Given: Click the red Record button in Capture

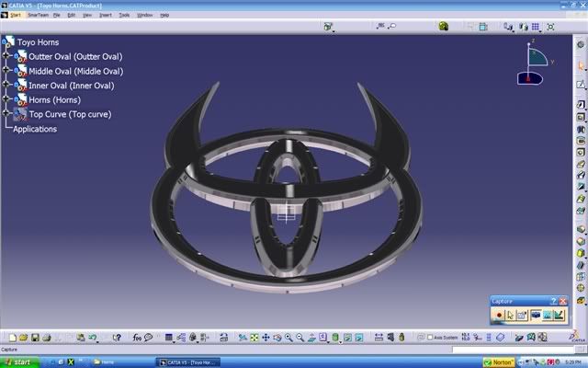Looking at the screenshot, I should coord(499,315).
